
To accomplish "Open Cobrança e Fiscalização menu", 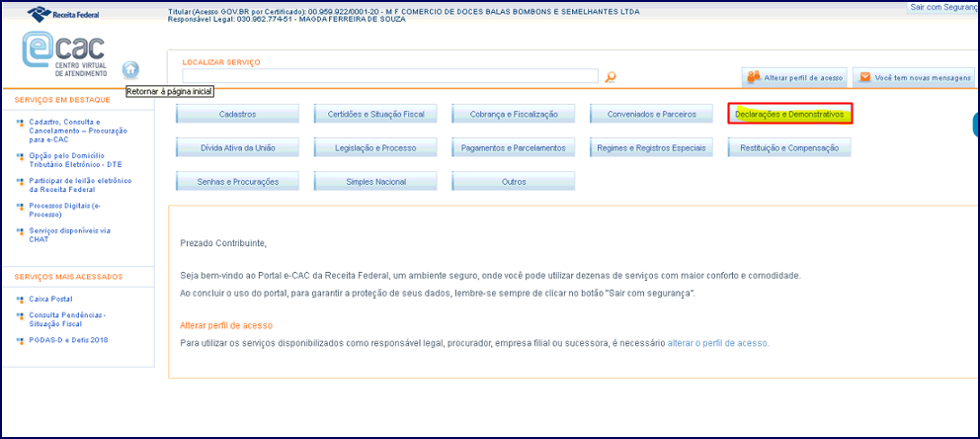I will click(x=513, y=114).
